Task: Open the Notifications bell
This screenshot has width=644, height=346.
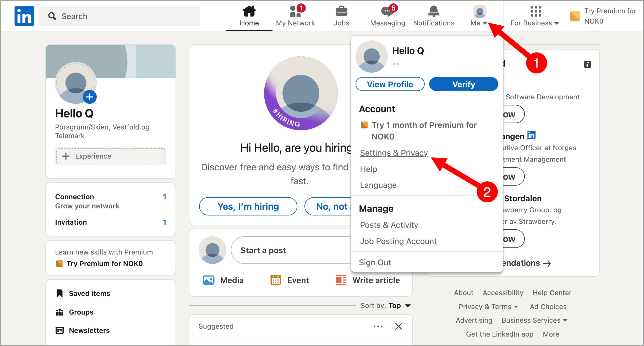Action: [x=434, y=16]
